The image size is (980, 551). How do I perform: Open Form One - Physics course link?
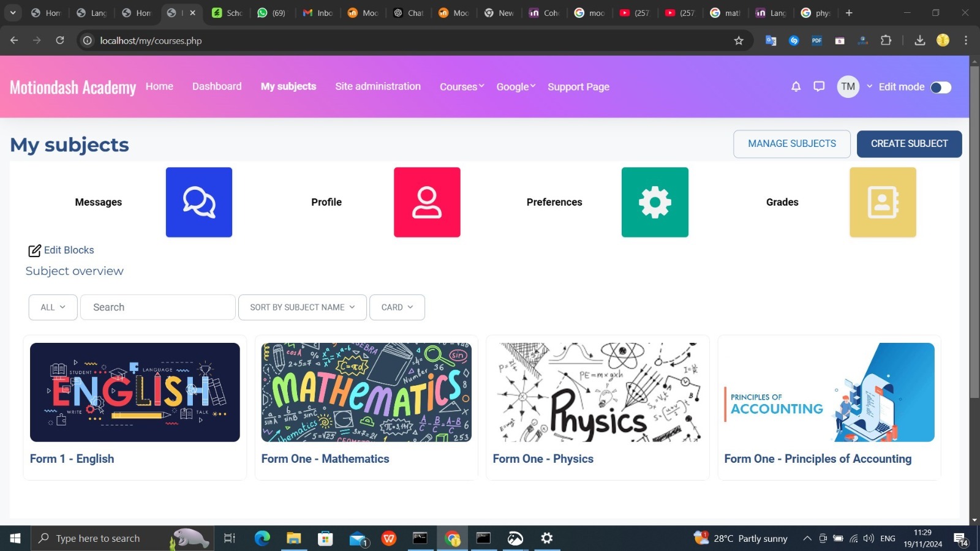pos(543,458)
